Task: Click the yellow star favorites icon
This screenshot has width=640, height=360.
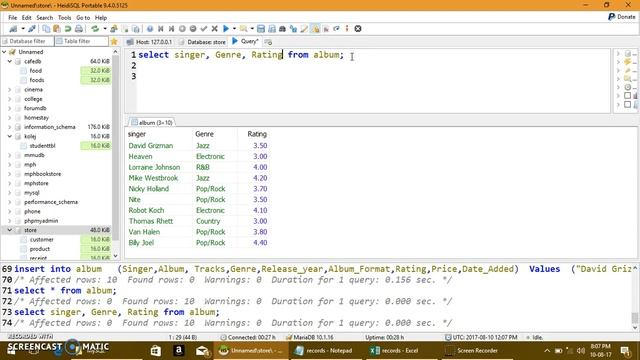Action: click(x=114, y=42)
